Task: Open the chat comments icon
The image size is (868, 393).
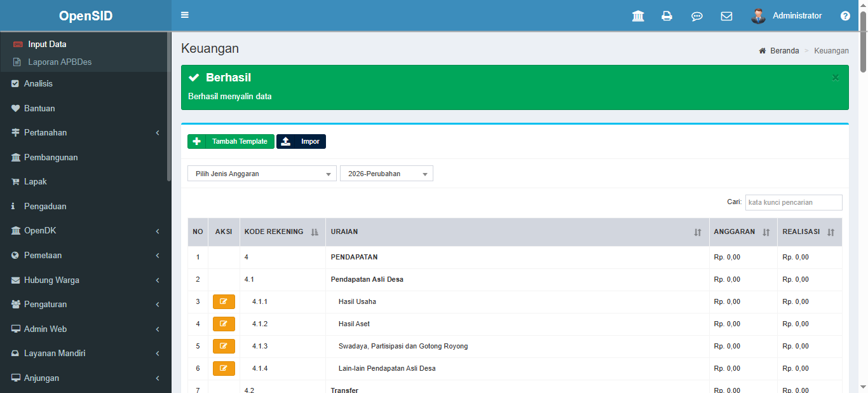Action: pyautogui.click(x=696, y=16)
